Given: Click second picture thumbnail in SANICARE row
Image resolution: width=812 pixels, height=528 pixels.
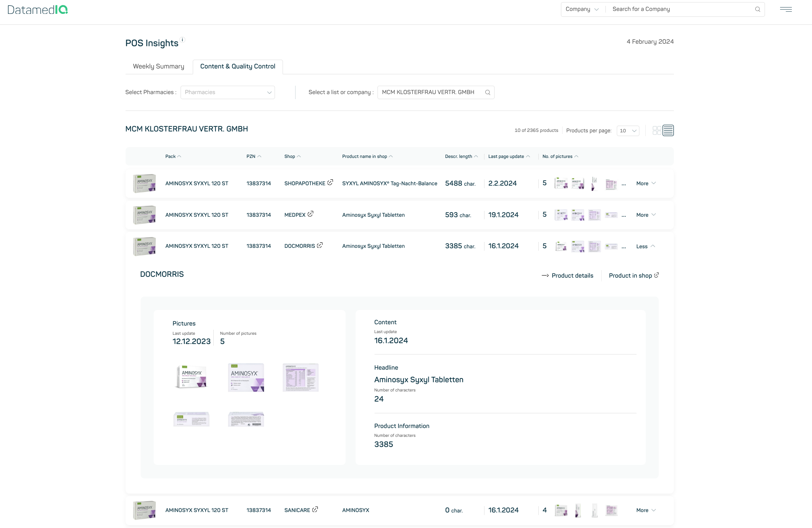Looking at the screenshot, I should [x=578, y=510].
